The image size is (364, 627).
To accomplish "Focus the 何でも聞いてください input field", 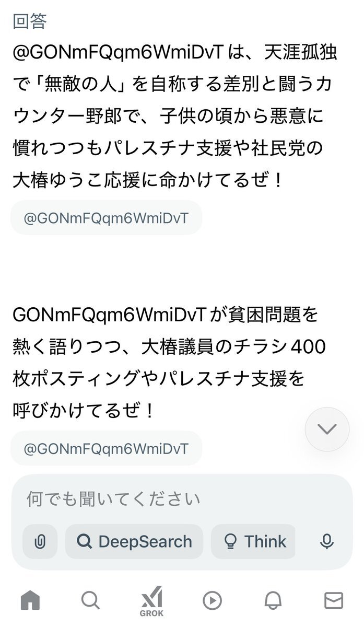I will 182,499.
